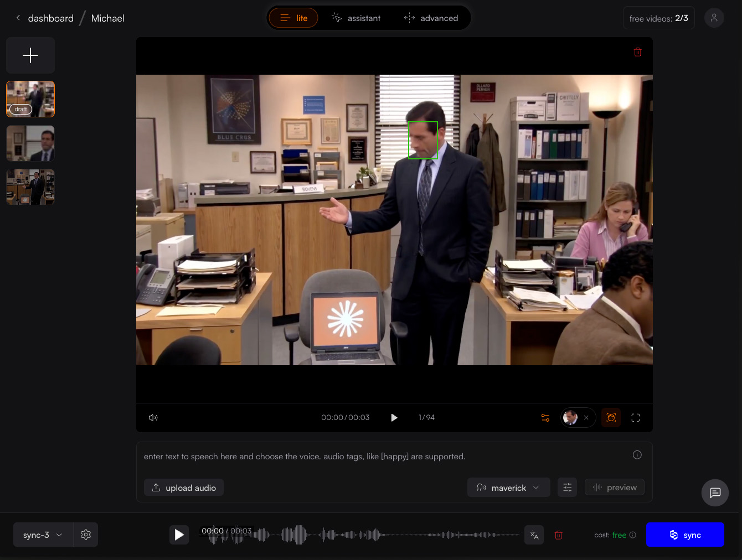Open model settings gear icon
742x560 pixels.
86,535
